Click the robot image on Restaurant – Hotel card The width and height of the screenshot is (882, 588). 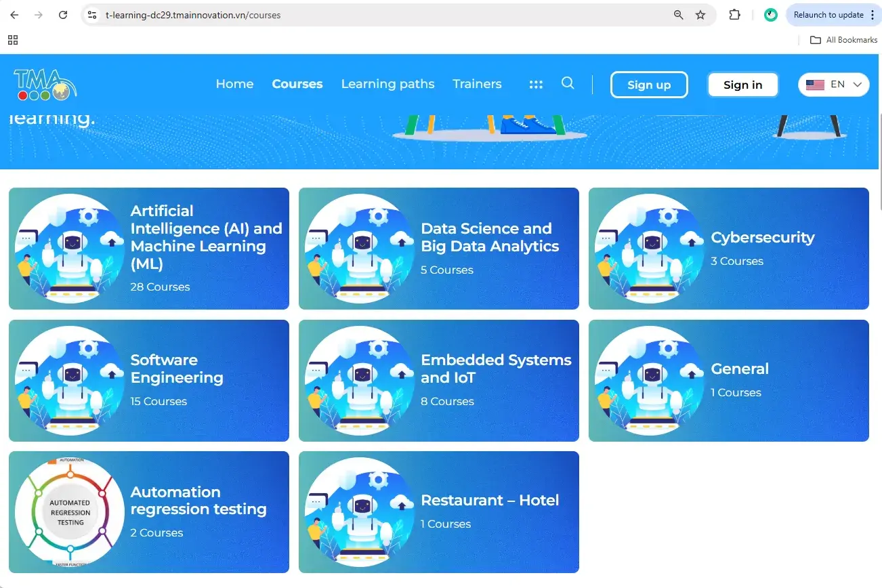click(360, 512)
